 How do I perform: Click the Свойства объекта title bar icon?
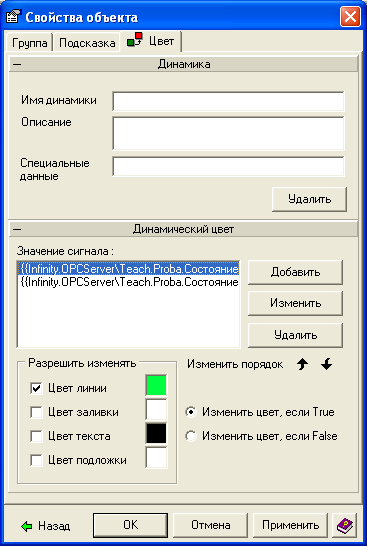(14, 16)
